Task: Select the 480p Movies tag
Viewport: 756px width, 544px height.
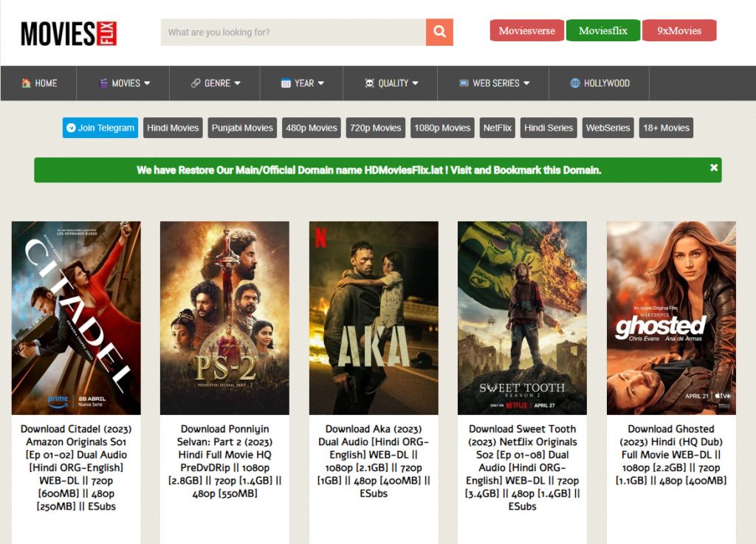Action: coord(311,128)
